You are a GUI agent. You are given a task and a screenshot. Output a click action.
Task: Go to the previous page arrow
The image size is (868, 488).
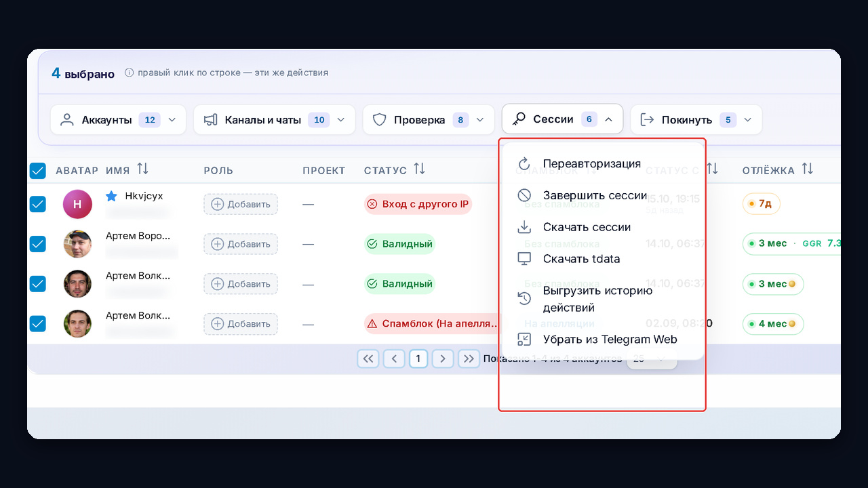pyautogui.click(x=394, y=359)
